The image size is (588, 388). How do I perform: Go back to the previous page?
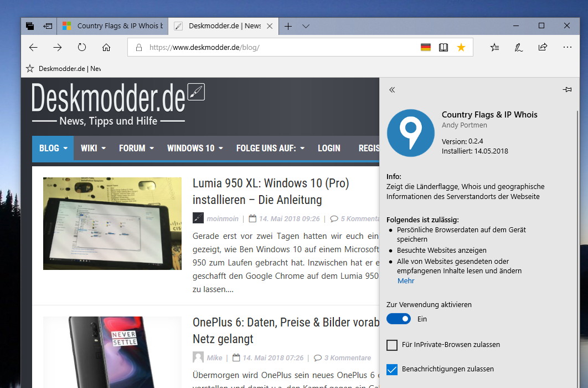(33, 47)
